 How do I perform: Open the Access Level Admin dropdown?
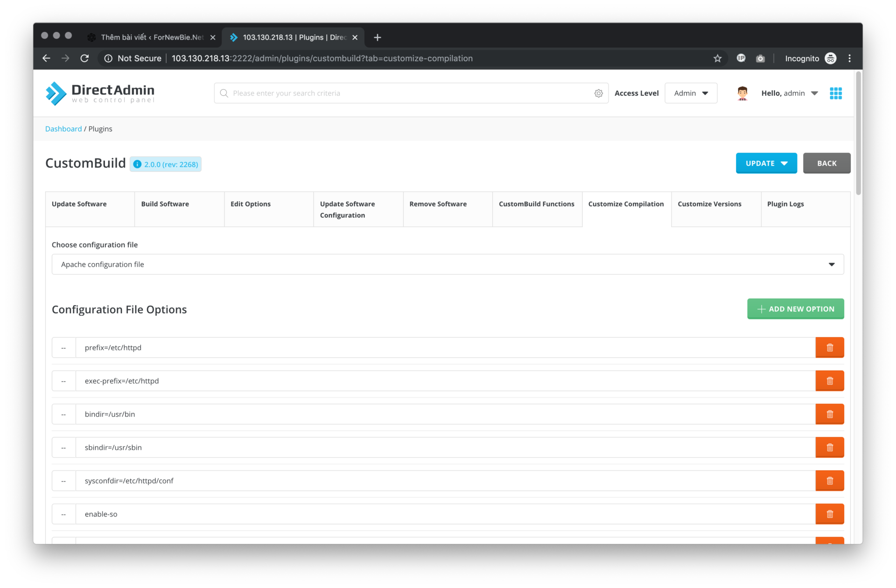point(691,93)
